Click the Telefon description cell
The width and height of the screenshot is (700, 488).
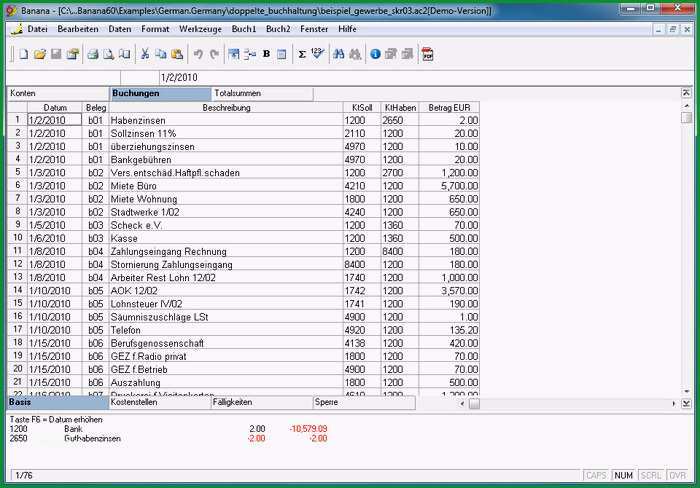coord(226,330)
